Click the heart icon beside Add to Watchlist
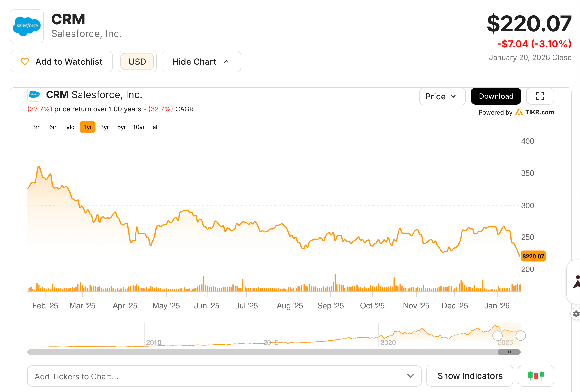580x392 pixels. pyautogui.click(x=25, y=61)
